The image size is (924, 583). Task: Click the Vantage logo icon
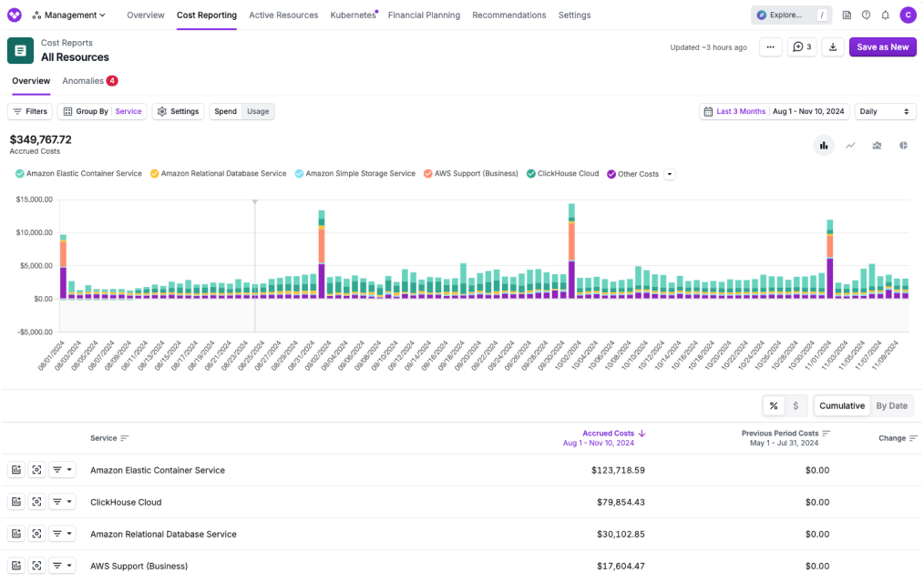click(x=15, y=15)
